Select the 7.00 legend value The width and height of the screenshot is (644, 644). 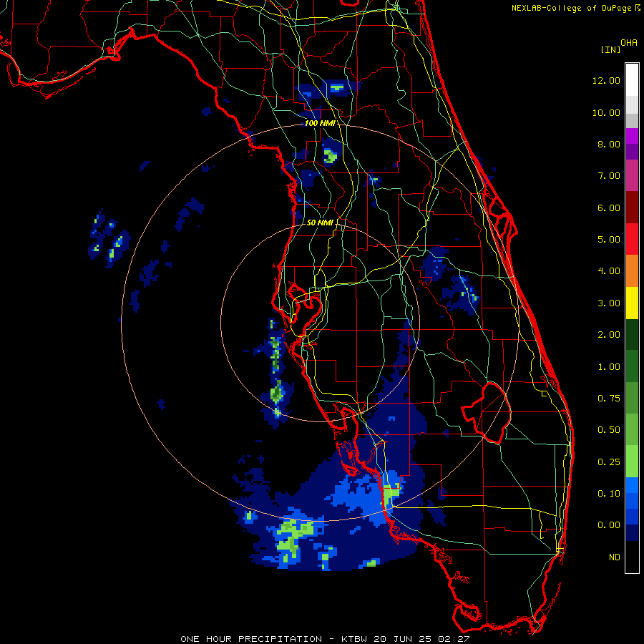(x=609, y=176)
